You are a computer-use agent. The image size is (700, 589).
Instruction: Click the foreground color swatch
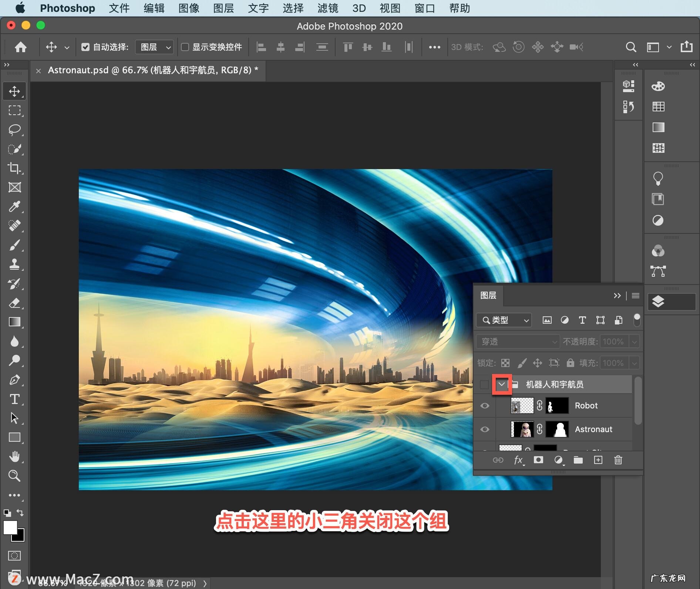click(x=10, y=527)
